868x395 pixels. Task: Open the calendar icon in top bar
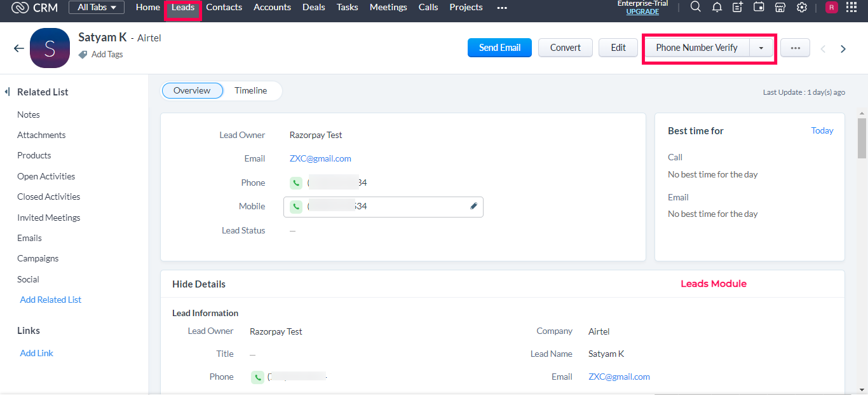tap(759, 7)
